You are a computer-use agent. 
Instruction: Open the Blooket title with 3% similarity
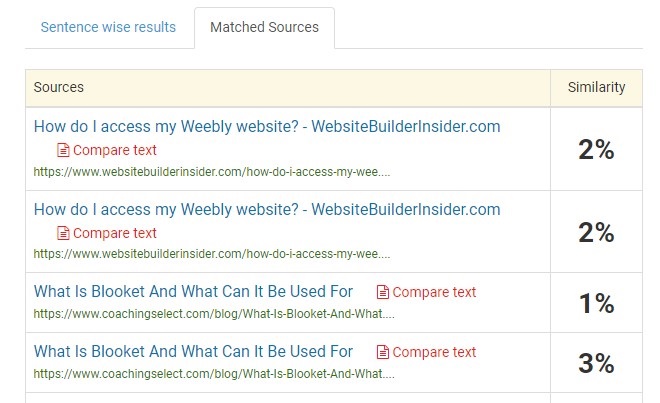193,352
